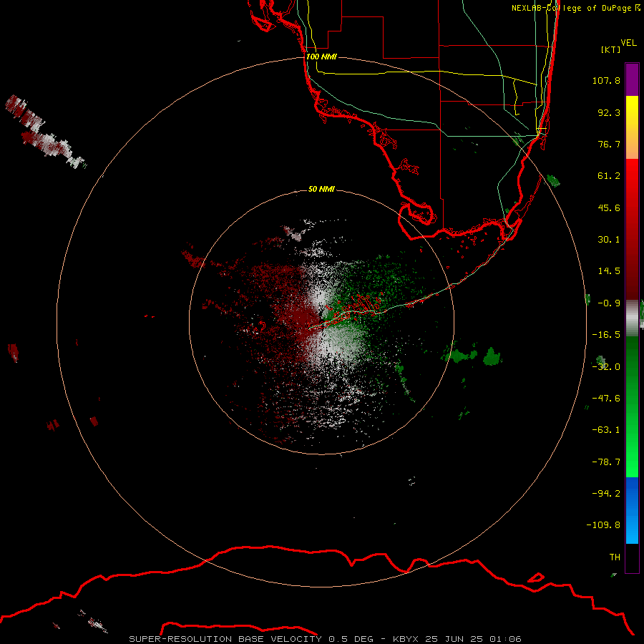Select the -16.5 legend value
The height and width of the screenshot is (644, 644).
click(606, 335)
